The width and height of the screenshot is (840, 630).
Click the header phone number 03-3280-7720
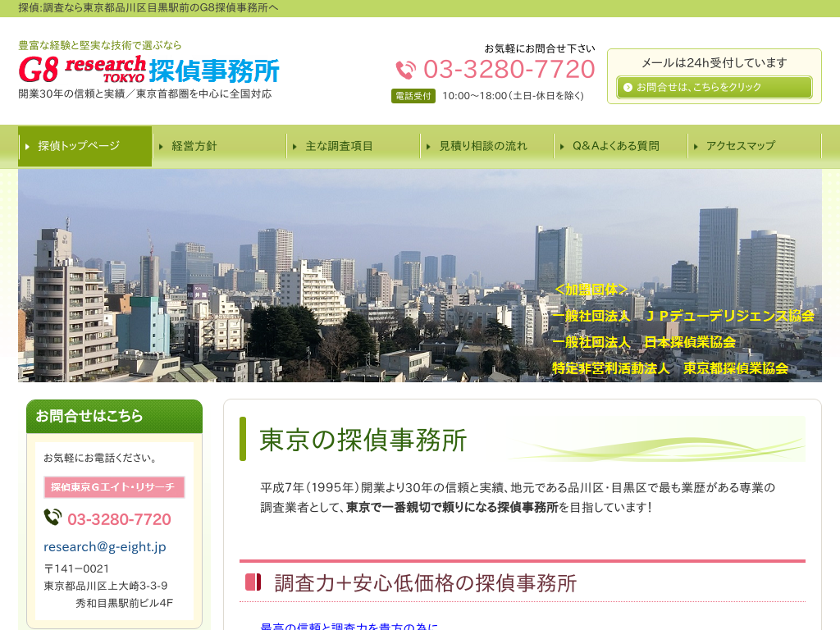[x=509, y=69]
